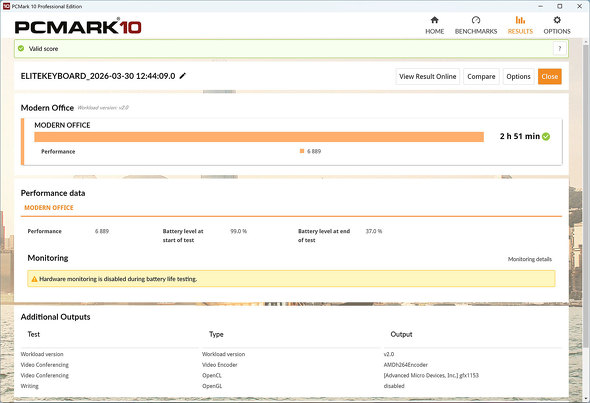Click the orange Performance legend square

(x=302, y=151)
